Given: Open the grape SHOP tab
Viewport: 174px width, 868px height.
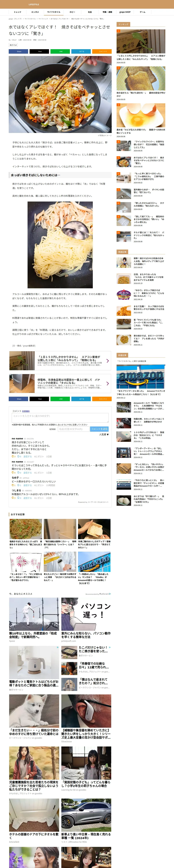Looking at the screenshot, I should [125, 12].
